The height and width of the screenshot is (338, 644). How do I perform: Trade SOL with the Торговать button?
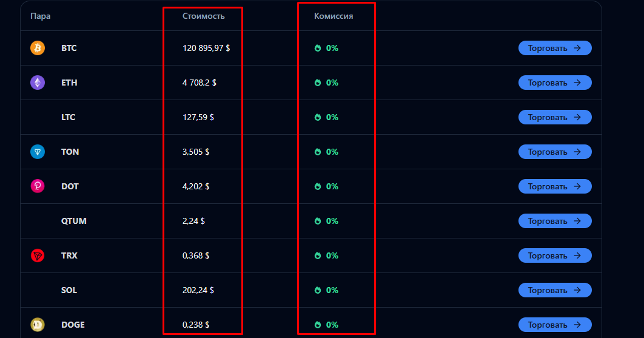click(555, 290)
